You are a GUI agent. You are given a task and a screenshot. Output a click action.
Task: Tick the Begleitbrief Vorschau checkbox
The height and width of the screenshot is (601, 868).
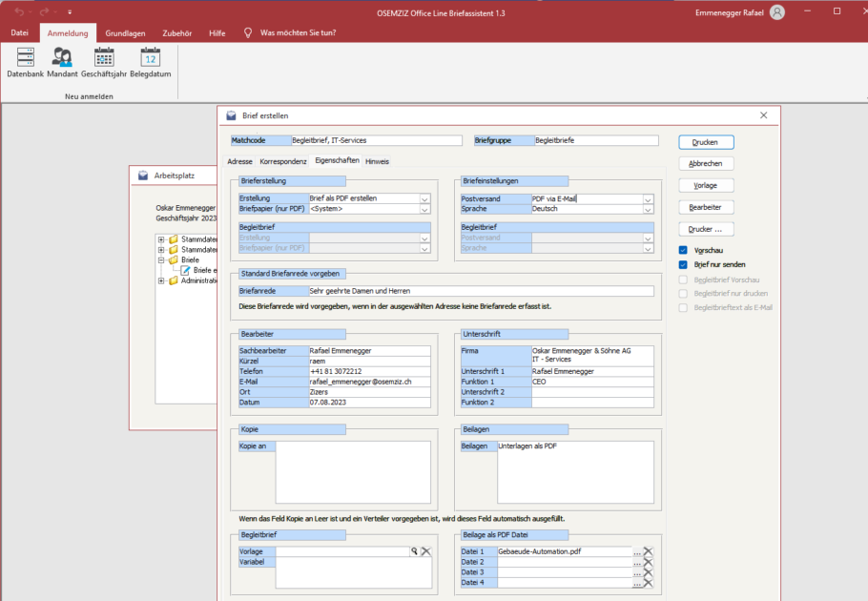[683, 280]
